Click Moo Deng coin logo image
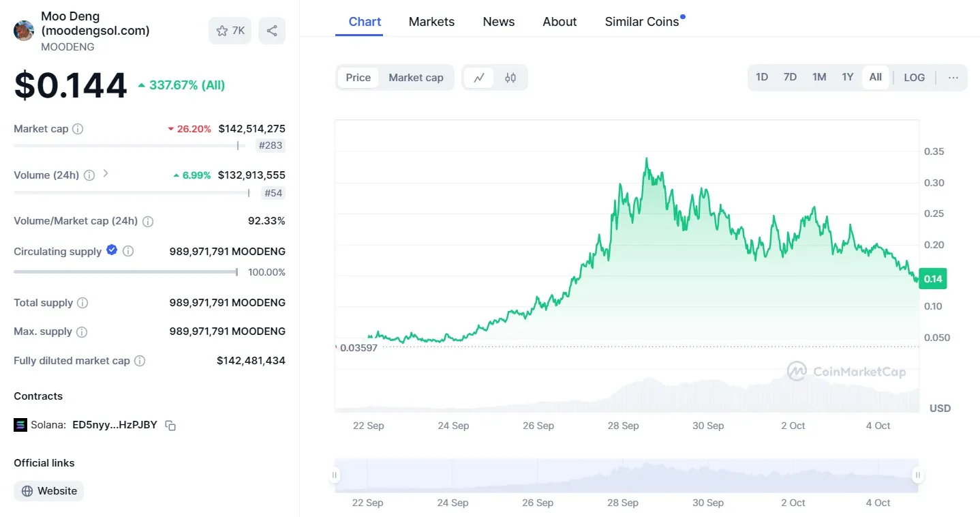Image resolution: width=980 pixels, height=517 pixels. point(24,31)
